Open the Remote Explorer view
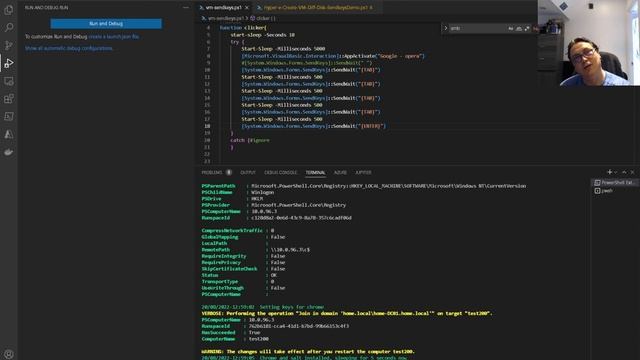 [9, 81]
